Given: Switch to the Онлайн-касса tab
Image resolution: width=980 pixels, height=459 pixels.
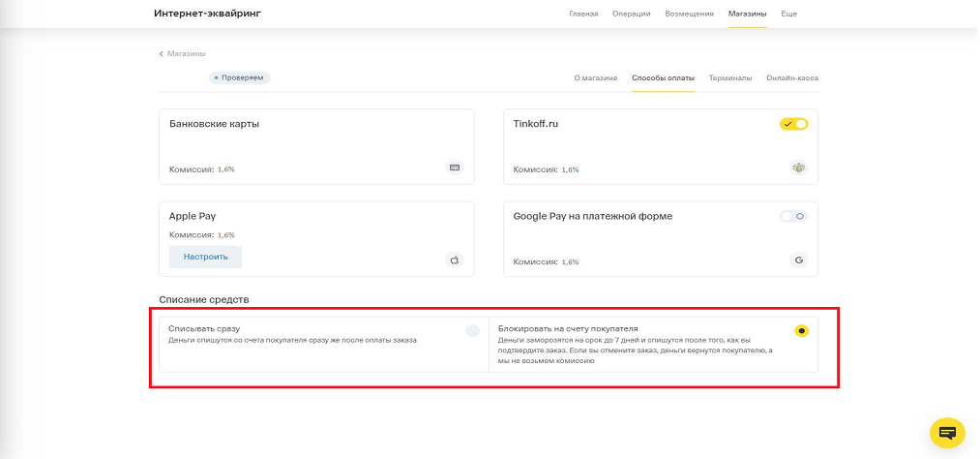Looking at the screenshot, I should pyautogui.click(x=792, y=78).
